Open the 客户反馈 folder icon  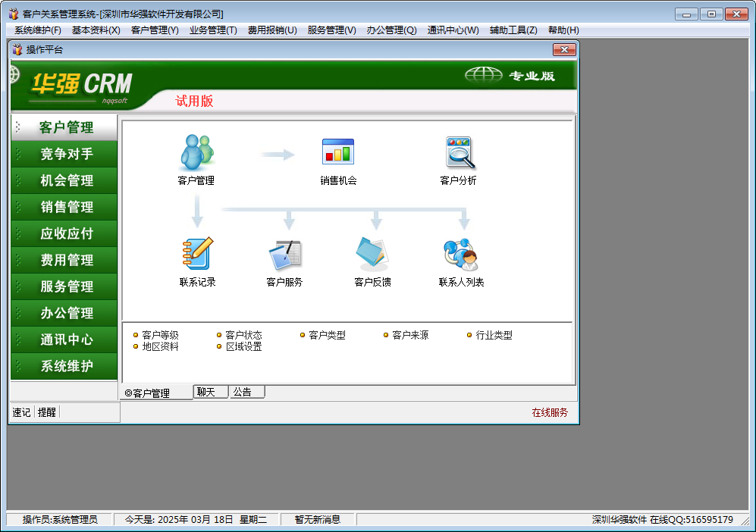(372, 253)
